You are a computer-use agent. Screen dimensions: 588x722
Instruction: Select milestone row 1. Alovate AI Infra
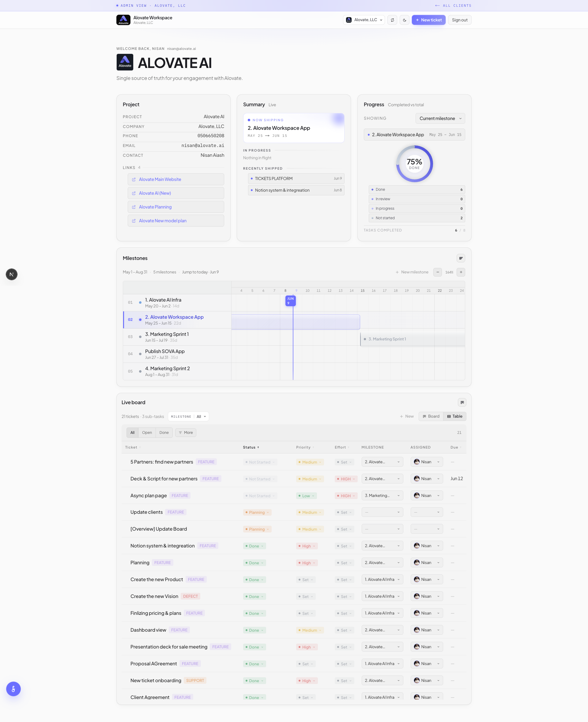(177, 303)
